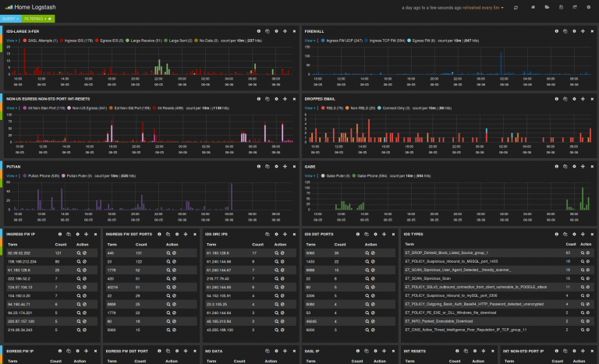Click port 40216 in INGRESS FW DST PORTS
Image resolution: width=599 pixels, height=364 pixels.
click(112, 288)
